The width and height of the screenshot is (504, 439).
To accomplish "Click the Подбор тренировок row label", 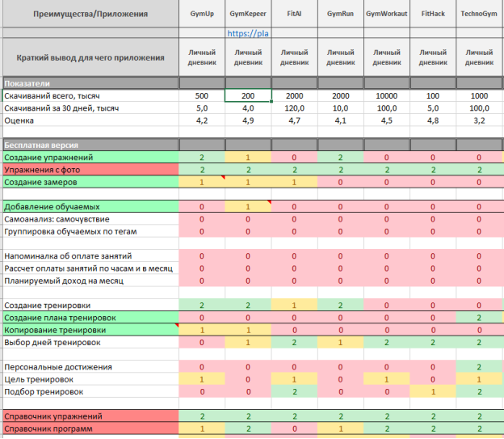I will 44,391.
